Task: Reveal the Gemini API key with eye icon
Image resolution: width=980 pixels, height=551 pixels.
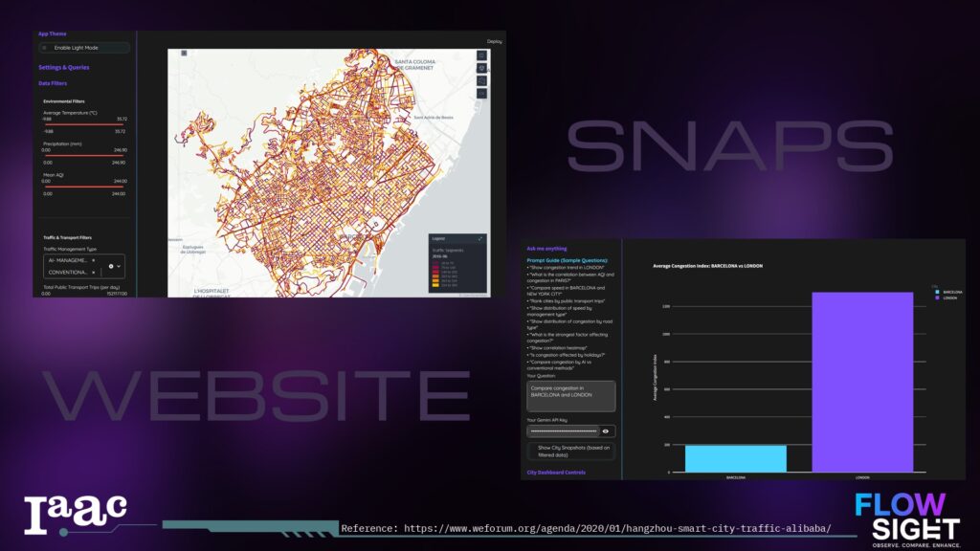Action: tap(606, 431)
